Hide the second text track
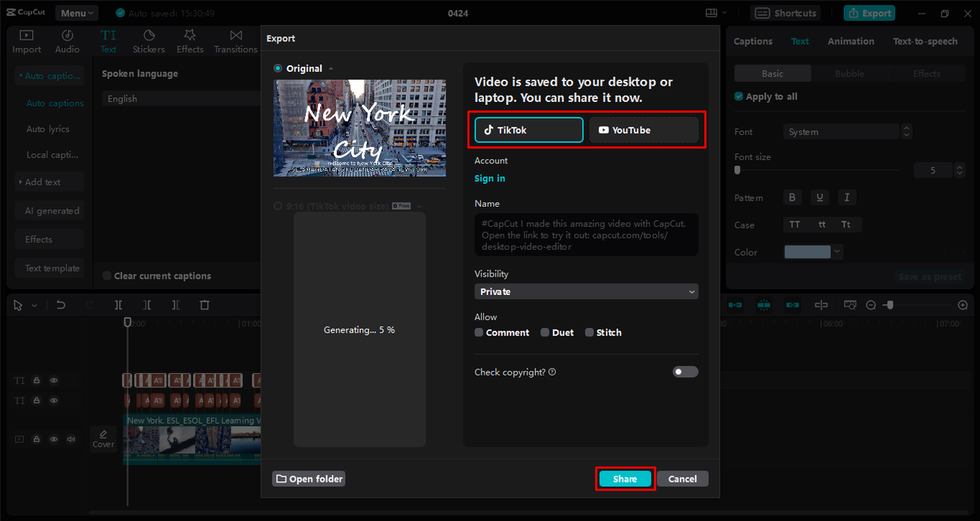Image resolution: width=980 pixels, height=521 pixels. [x=54, y=401]
